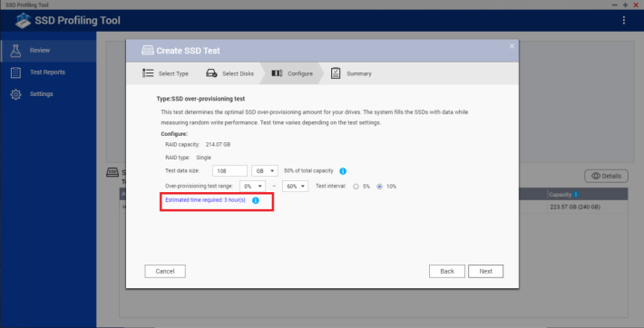Open the three-dot more options menu

click(623, 20)
